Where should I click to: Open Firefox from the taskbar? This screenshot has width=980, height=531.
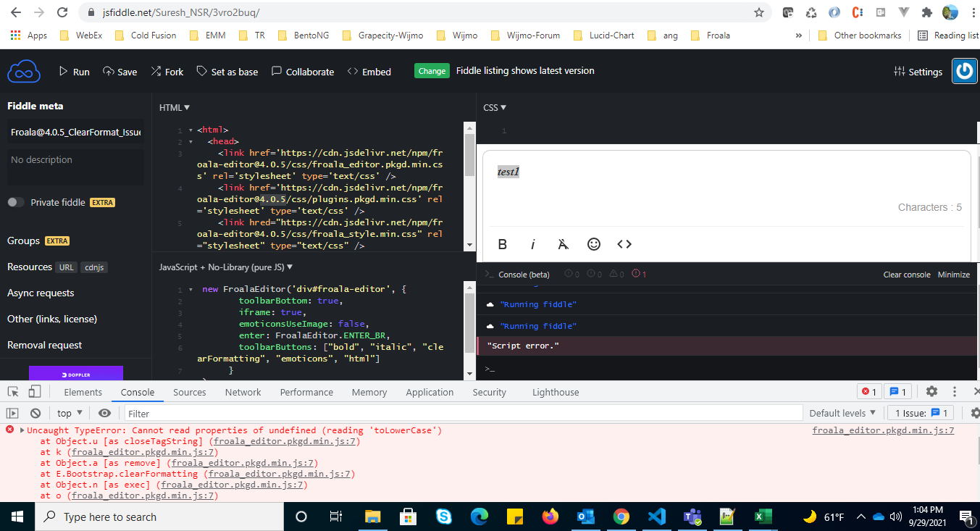550,517
